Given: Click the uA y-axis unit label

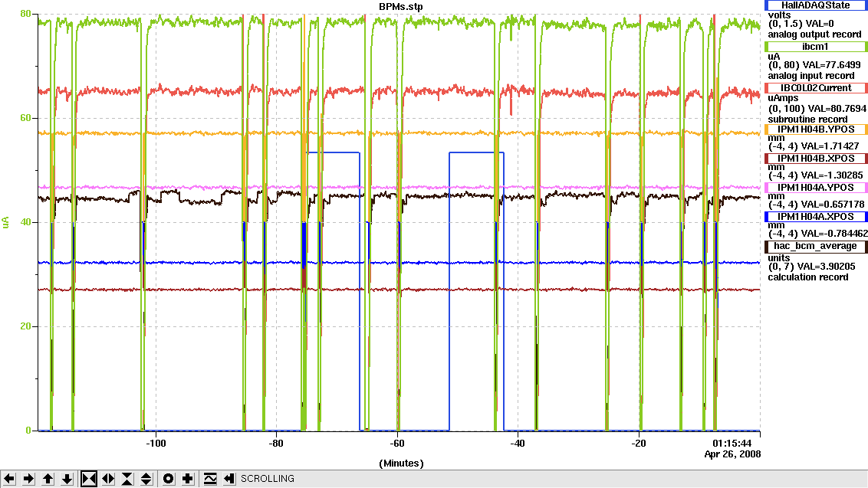Looking at the screenshot, I should pos(5,222).
